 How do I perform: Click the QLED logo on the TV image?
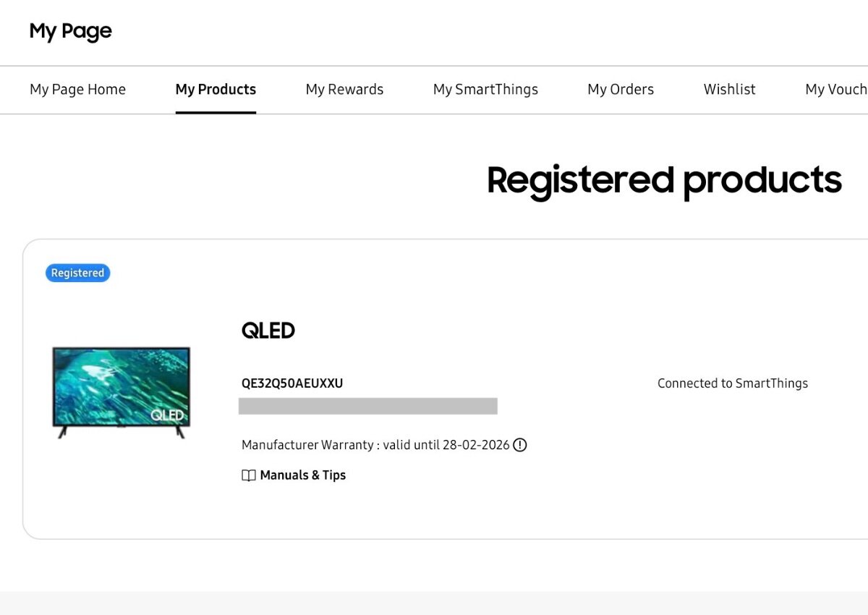point(167,415)
